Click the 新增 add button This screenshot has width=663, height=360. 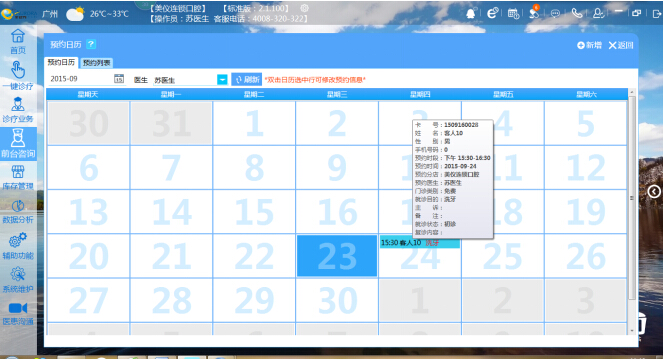coord(589,45)
